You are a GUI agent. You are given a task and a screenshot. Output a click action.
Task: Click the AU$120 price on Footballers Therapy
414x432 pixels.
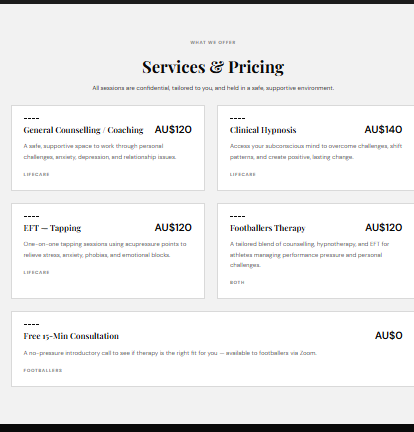click(x=384, y=227)
